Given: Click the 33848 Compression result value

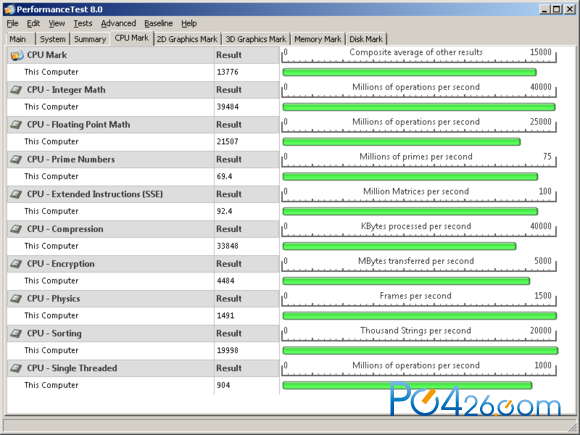Looking at the screenshot, I should pyautogui.click(x=227, y=246).
